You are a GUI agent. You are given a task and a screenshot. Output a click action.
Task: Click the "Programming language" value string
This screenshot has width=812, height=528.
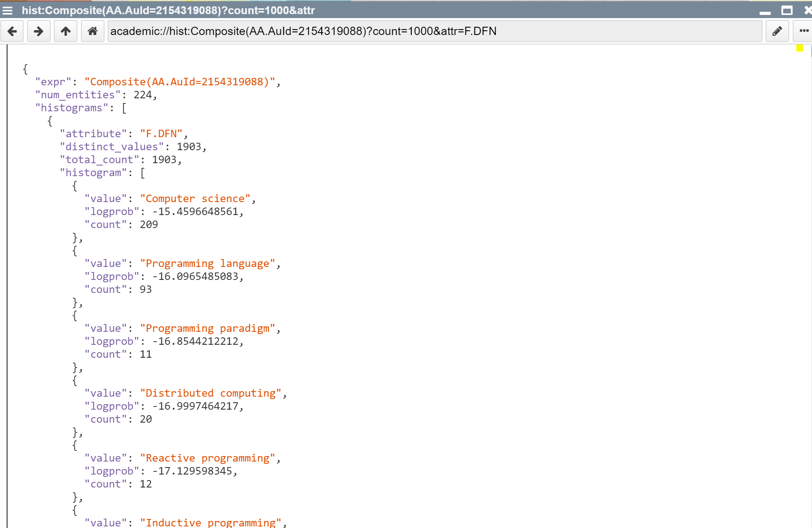207,263
